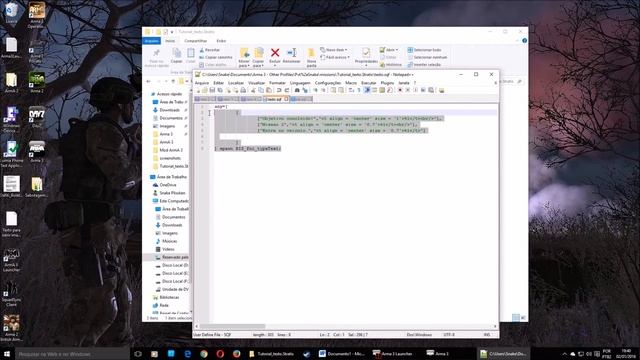Click the Renomear icon in Explorer ribbon
Image resolution: width=640 pixels, height=360 pixels.
[x=291, y=53]
